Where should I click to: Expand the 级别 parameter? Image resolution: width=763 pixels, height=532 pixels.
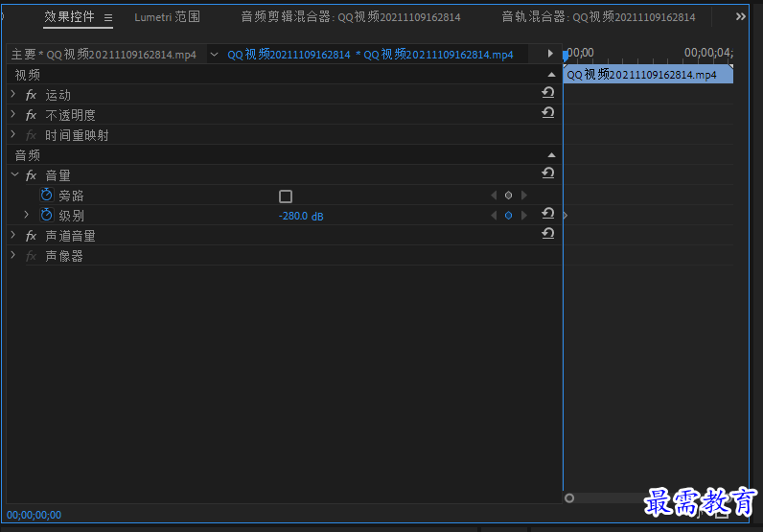pyautogui.click(x=27, y=215)
